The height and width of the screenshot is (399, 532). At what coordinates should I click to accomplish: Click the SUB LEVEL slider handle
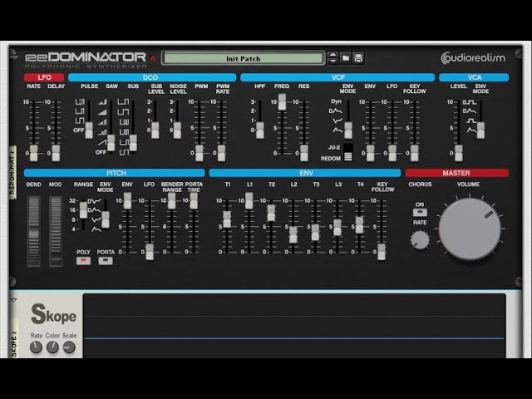(155, 131)
